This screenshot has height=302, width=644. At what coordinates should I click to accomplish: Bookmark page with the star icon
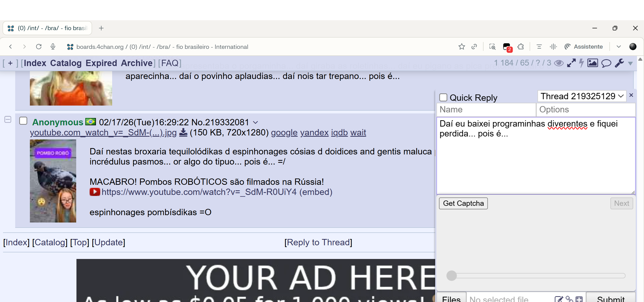pyautogui.click(x=461, y=47)
